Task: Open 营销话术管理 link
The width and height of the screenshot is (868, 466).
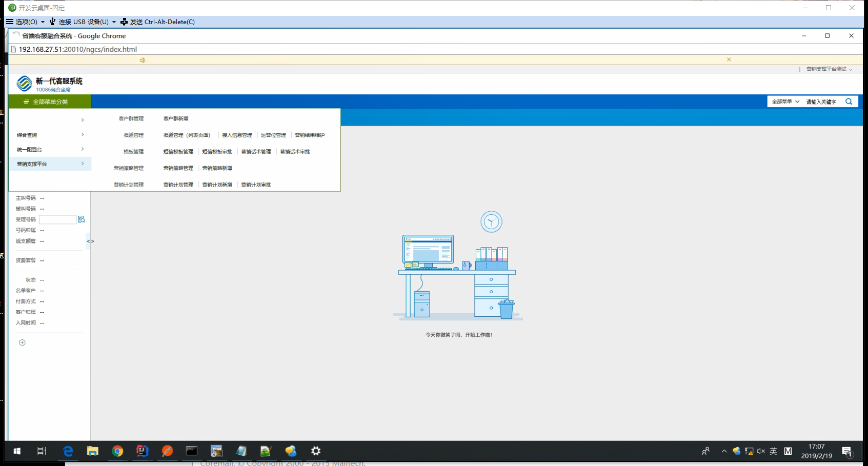Action: click(256, 151)
